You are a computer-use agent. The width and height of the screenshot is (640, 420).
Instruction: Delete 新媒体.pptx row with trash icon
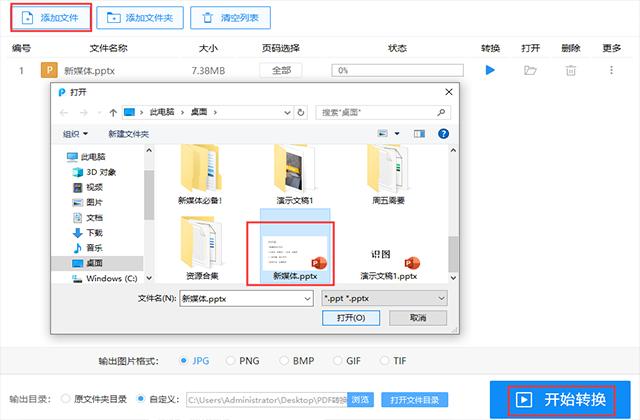tap(571, 70)
